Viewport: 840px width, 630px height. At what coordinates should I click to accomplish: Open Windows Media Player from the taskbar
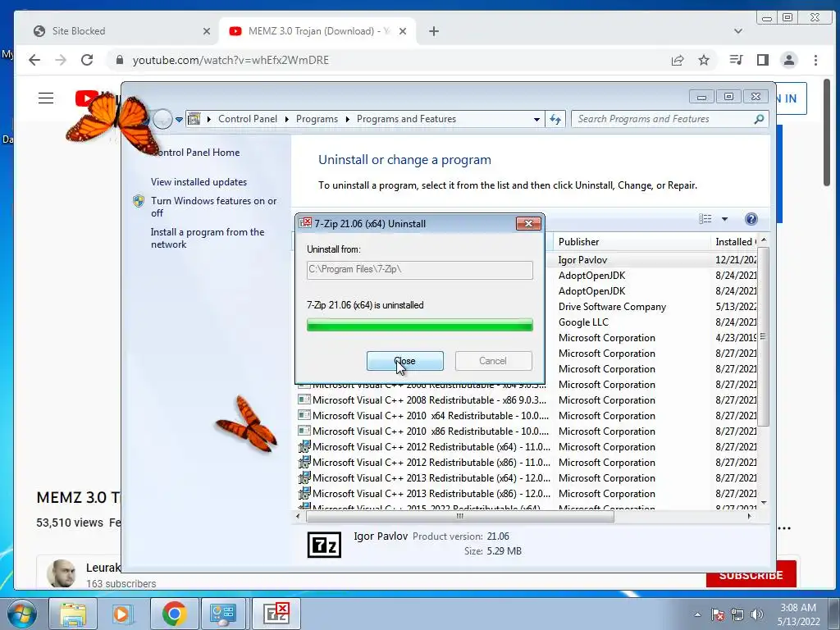123,614
